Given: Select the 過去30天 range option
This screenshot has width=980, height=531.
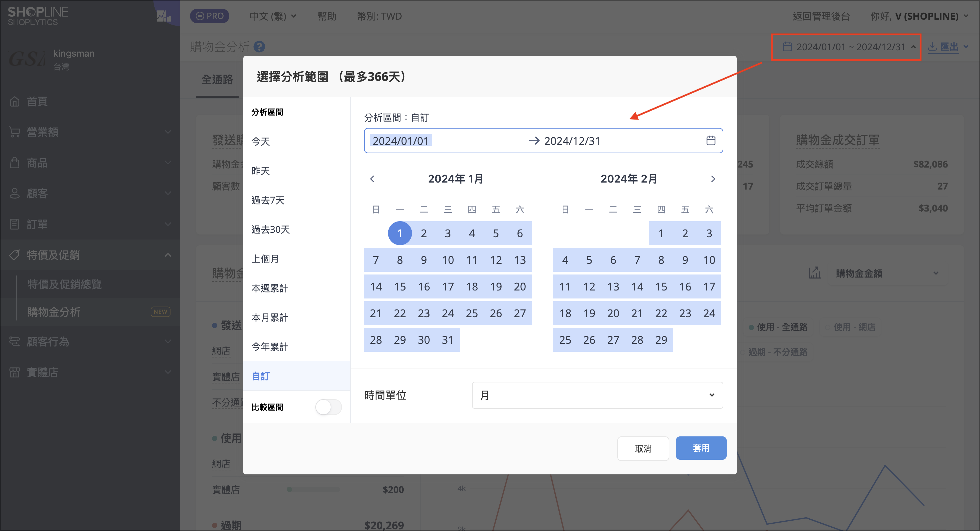Looking at the screenshot, I should click(270, 230).
